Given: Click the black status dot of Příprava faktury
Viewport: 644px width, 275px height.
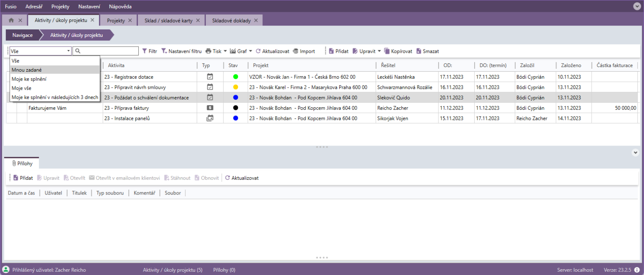Looking at the screenshot, I should 236,108.
